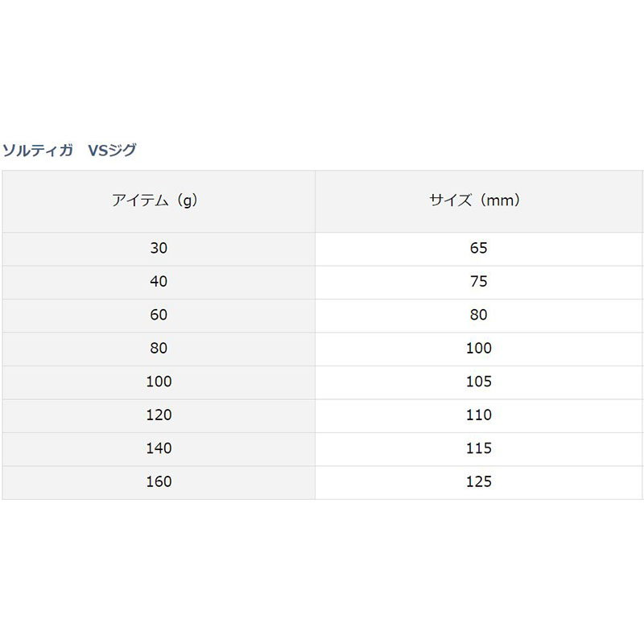Click the 80 mm size cell
The height and width of the screenshot is (644, 644).
(478, 315)
